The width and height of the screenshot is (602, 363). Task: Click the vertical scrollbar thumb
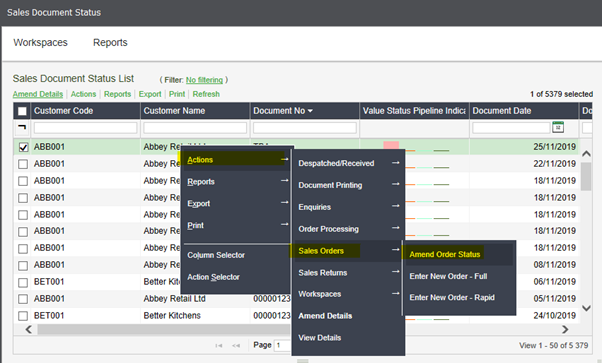(586, 176)
